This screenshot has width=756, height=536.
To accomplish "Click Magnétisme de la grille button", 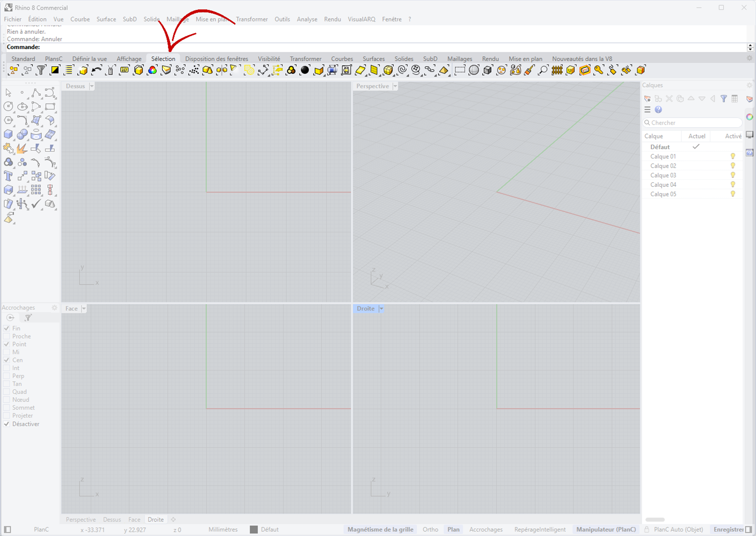I will 380,530.
